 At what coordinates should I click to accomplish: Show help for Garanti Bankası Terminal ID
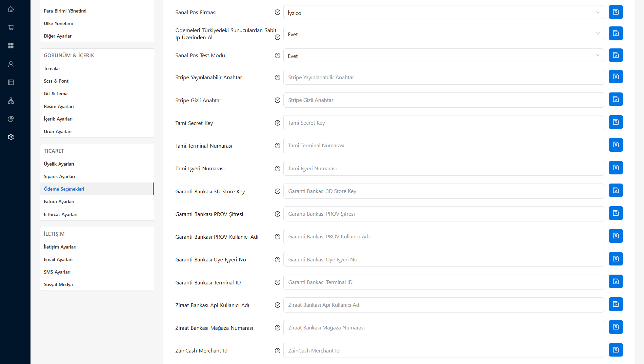[x=278, y=282]
